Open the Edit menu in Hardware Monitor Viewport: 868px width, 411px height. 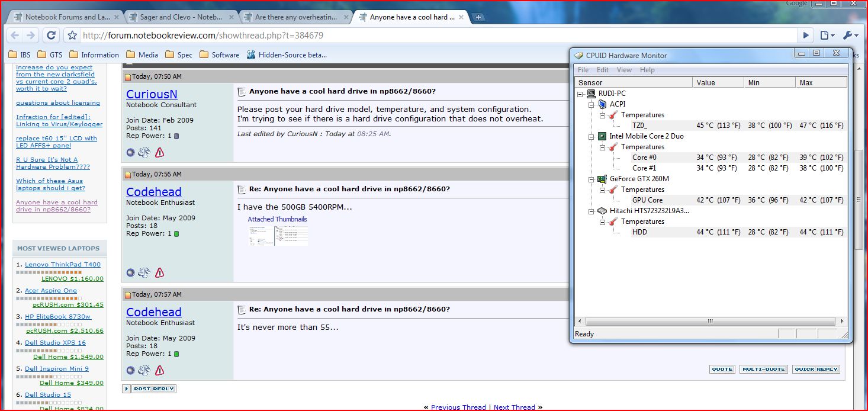(x=603, y=70)
